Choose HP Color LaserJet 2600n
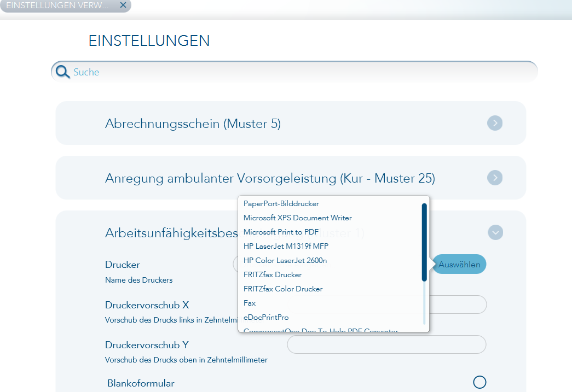The image size is (572, 392). (x=285, y=260)
